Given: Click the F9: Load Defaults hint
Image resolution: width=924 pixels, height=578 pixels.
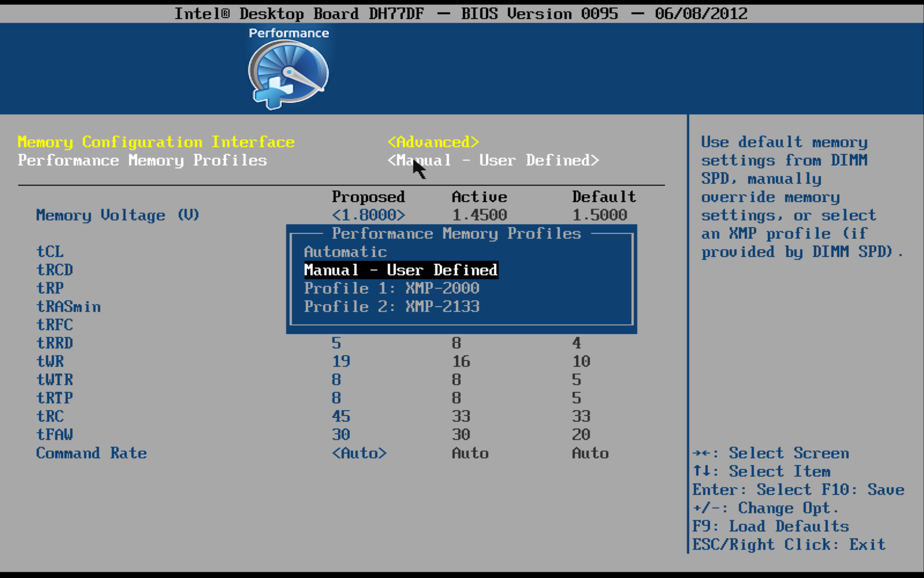Looking at the screenshot, I should click(771, 526).
